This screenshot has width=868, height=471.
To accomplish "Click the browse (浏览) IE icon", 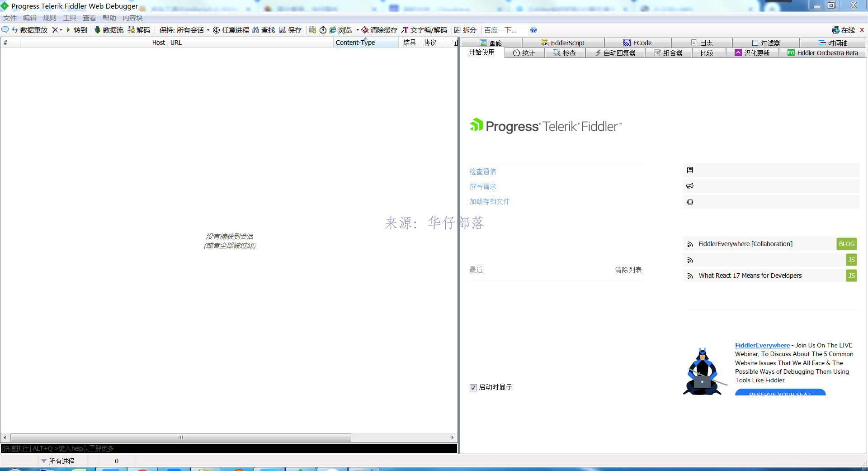I will (333, 30).
